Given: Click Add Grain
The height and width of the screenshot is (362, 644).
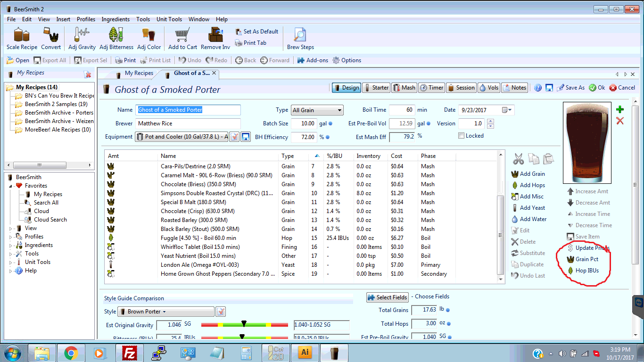Looking at the screenshot, I should pyautogui.click(x=528, y=174).
